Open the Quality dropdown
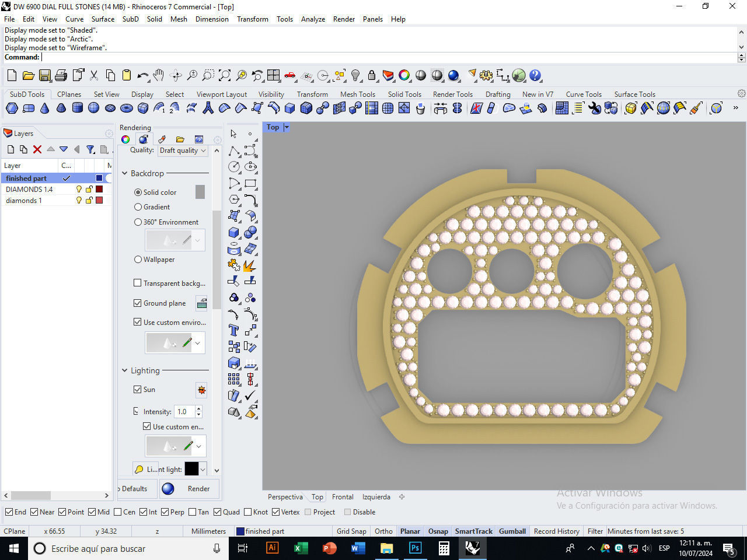The image size is (747, 560). (183, 150)
